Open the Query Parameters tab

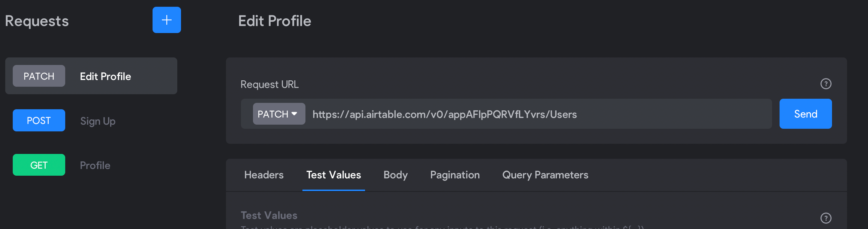[x=545, y=175]
